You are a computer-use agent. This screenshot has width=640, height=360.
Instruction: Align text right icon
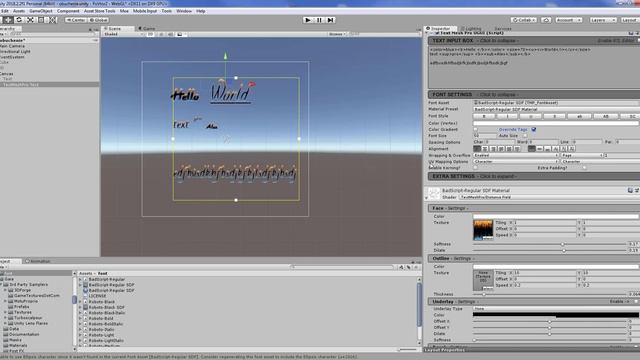pos(493,149)
